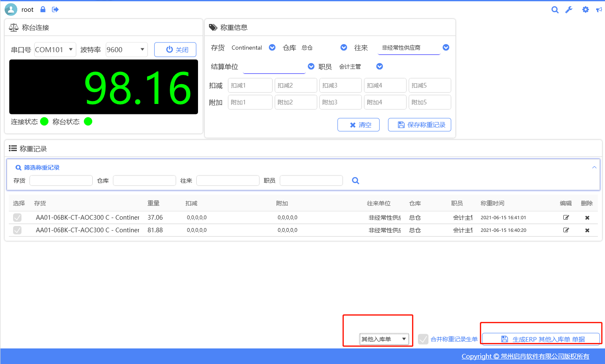Click the logout icon next to username

pos(55,10)
